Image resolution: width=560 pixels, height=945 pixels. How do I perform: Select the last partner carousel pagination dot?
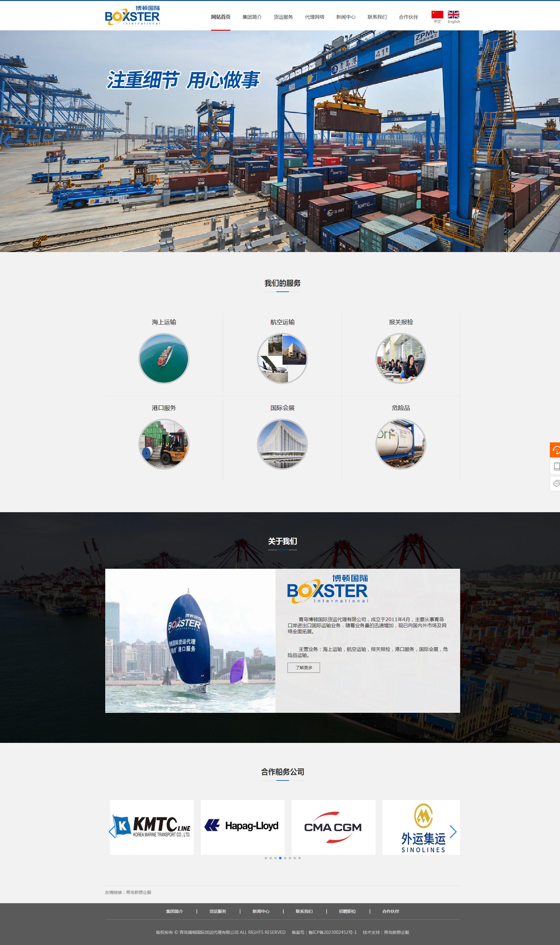click(x=300, y=858)
